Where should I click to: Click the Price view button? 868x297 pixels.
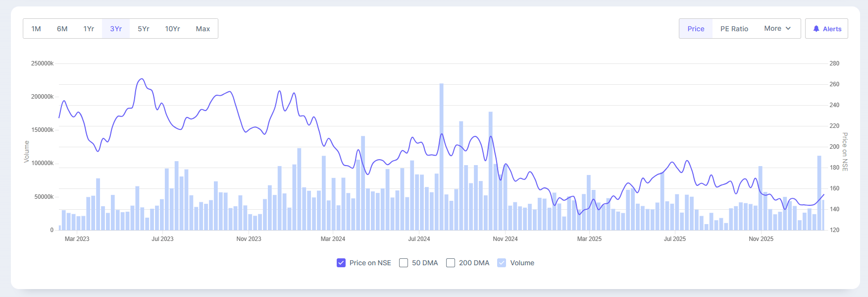click(696, 29)
